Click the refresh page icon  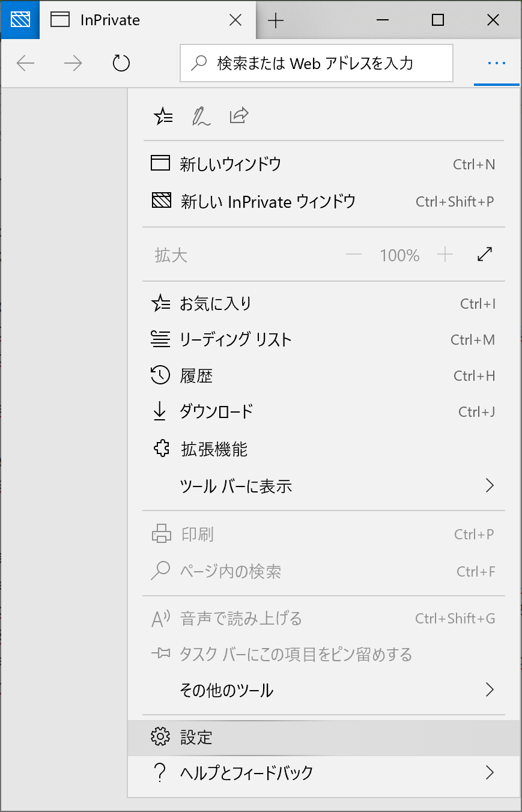click(x=121, y=62)
